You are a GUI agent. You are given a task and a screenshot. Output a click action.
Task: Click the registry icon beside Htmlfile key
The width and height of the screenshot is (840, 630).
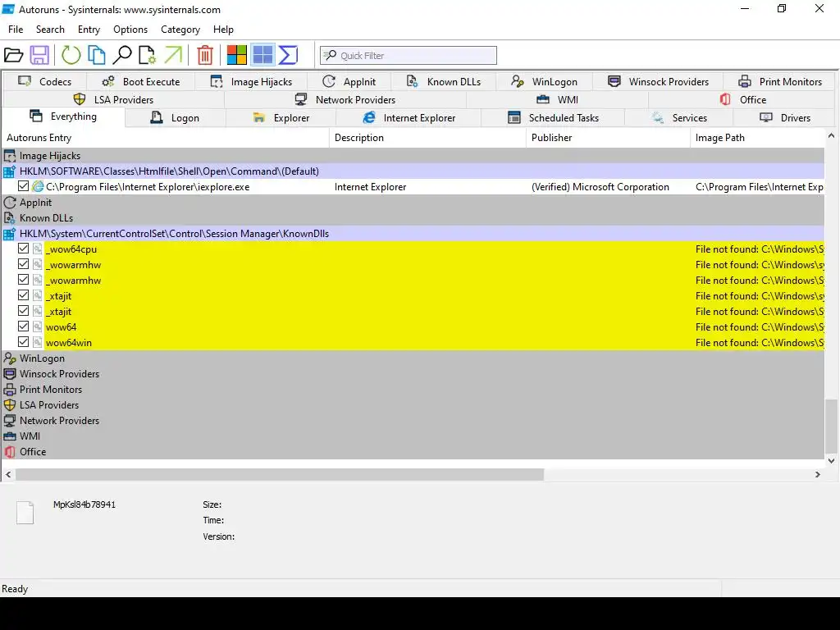click(x=10, y=171)
